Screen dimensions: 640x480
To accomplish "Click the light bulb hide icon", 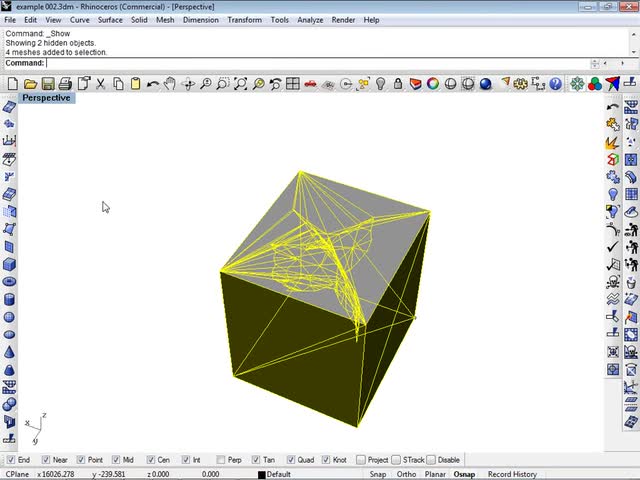I will pyautogui.click(x=380, y=84).
